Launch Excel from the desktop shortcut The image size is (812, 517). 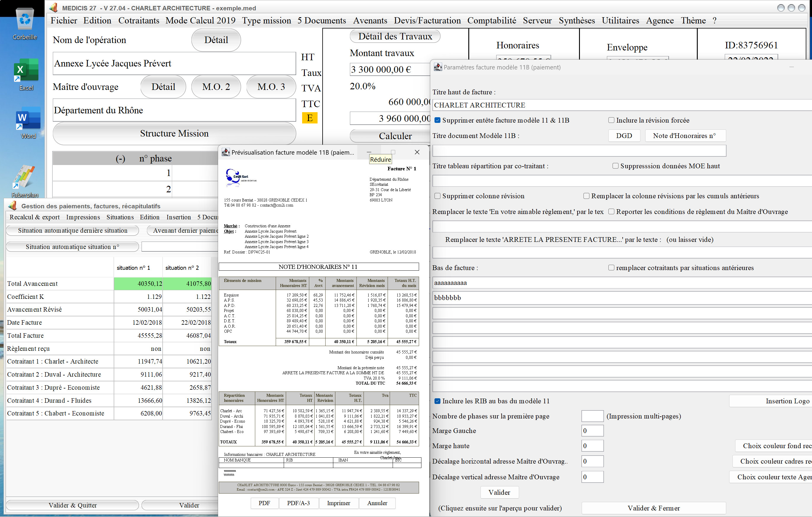(x=26, y=74)
